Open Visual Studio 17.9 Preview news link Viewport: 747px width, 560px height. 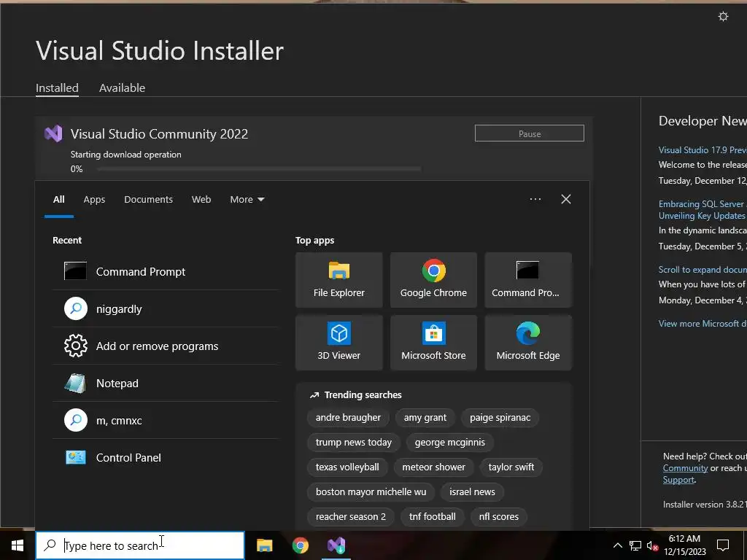(703, 150)
